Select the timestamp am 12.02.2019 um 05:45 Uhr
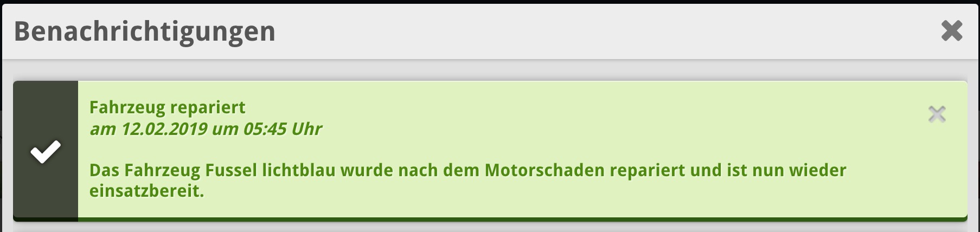The image size is (980, 232). 206,129
